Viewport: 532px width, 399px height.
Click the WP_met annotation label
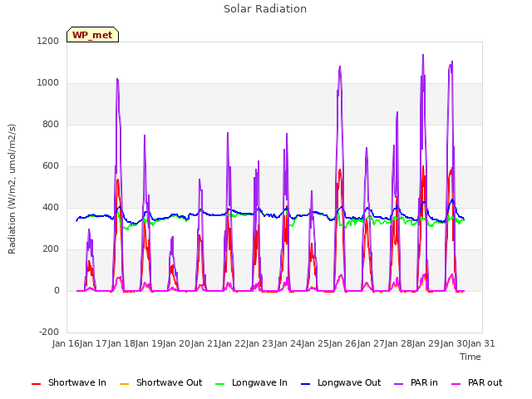92,35
